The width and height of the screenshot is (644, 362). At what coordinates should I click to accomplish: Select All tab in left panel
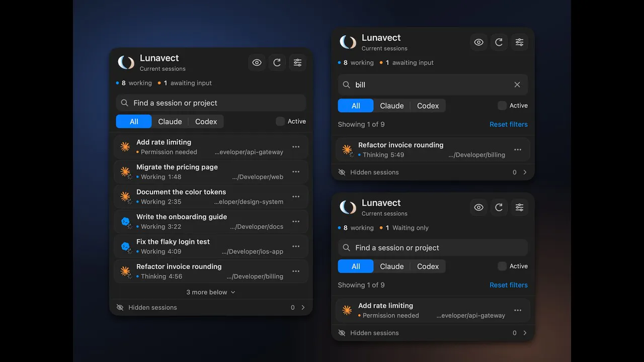134,122
